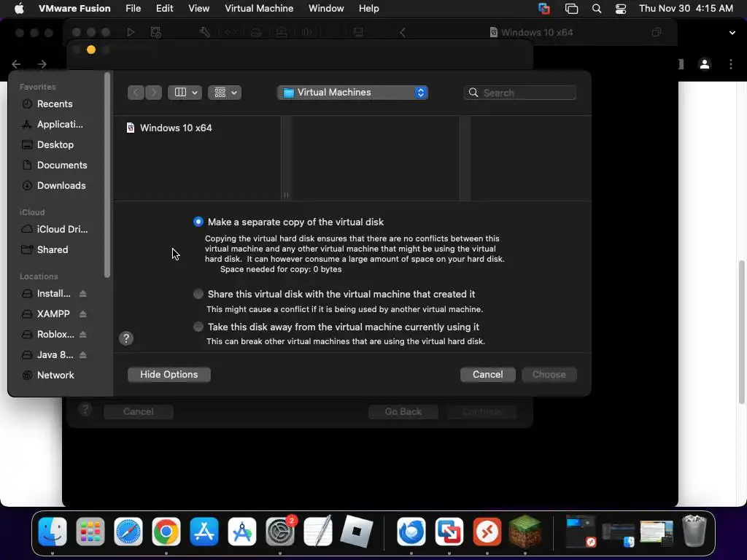Screen dimensions: 747x560
Task: Open the Edit menu
Action: coord(164,8)
